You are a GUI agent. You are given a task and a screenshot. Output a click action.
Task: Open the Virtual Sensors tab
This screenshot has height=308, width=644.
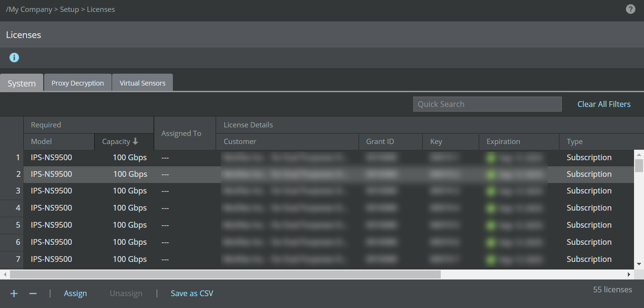(x=142, y=83)
